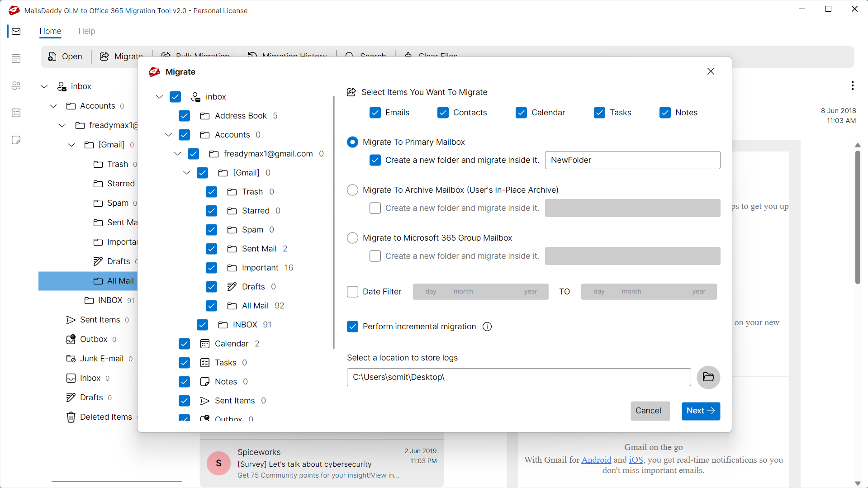Image resolution: width=868 pixels, height=488 pixels.
Task: Select Migrate to Microsoft 365 Group Mailbox
Action: pyautogui.click(x=352, y=238)
